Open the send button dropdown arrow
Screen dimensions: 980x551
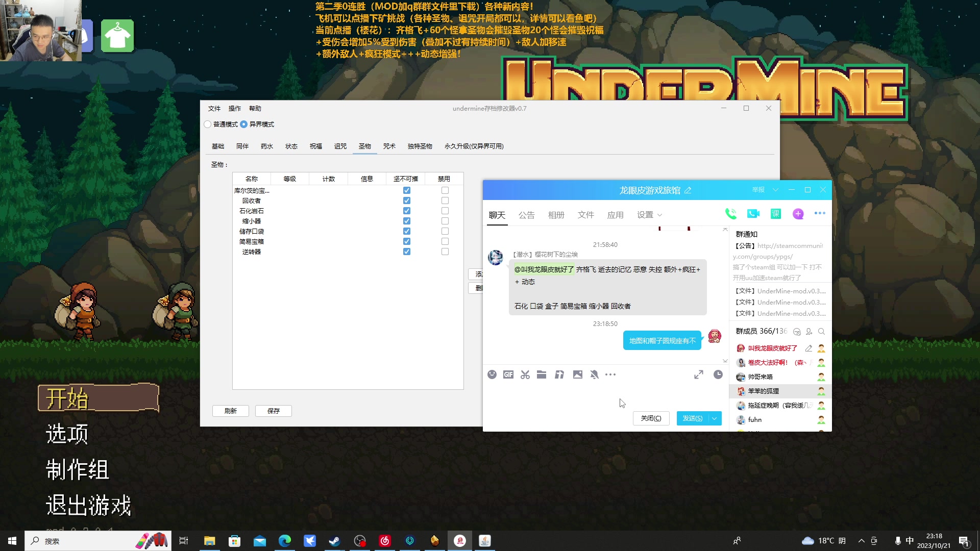715,418
